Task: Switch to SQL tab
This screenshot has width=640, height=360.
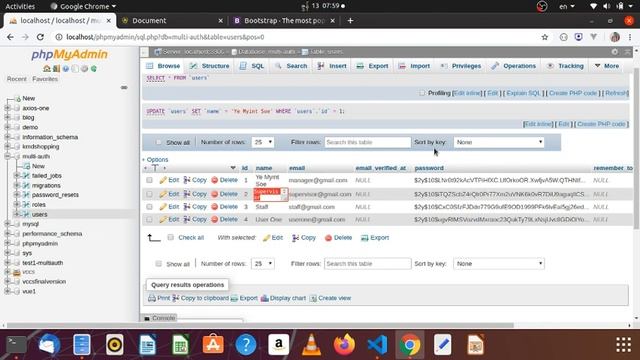Action: pyautogui.click(x=252, y=66)
